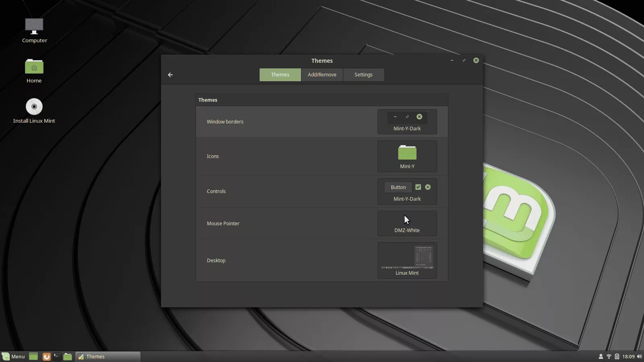644x362 pixels.
Task: Open the Mint-Y-Dark controls theme chooser
Action: click(x=407, y=191)
